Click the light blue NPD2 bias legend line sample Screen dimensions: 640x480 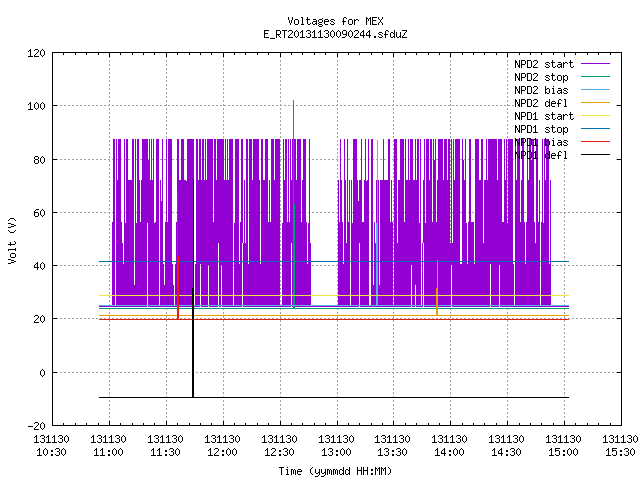click(595, 89)
